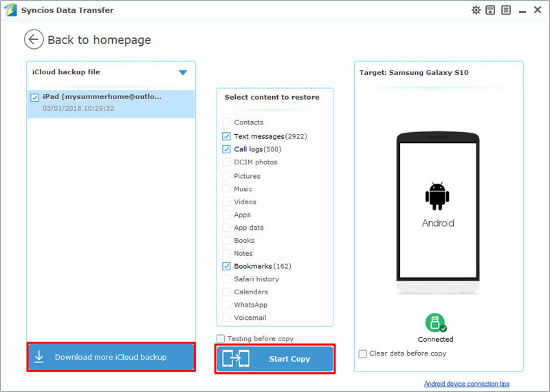Click the device transfer icon on Start Copy
Image resolution: width=550 pixels, height=392 pixels.
(x=236, y=359)
